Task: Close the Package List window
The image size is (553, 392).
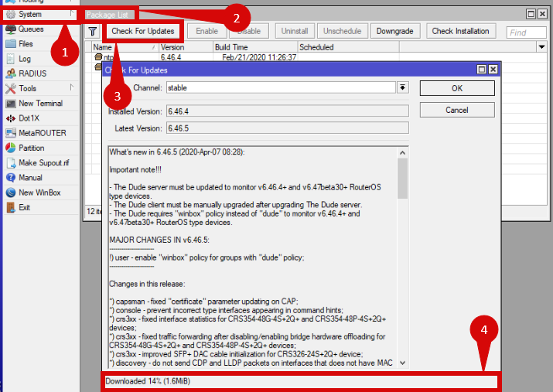Action: coord(542,14)
